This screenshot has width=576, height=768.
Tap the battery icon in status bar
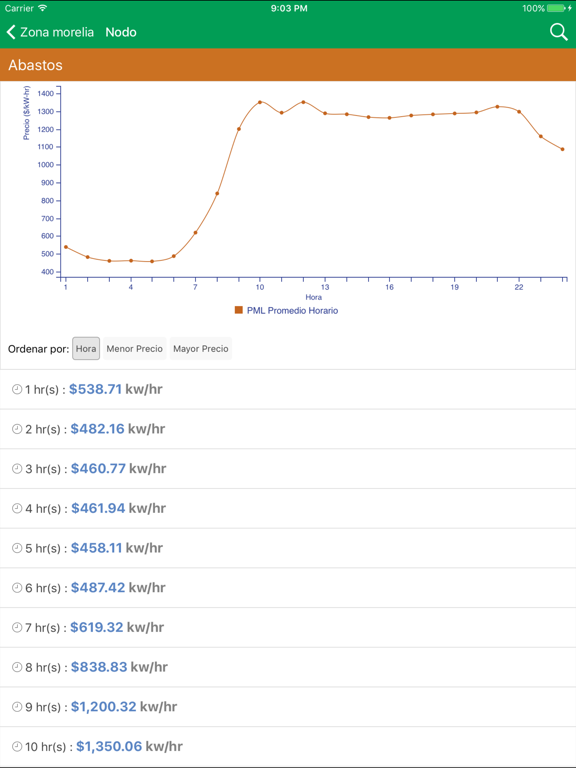(556, 8)
